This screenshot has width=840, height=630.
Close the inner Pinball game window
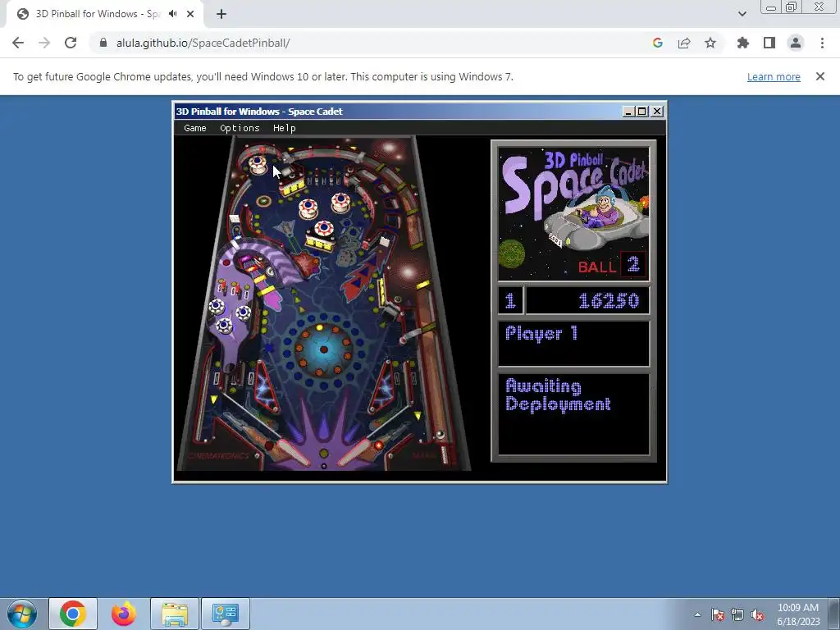[657, 112]
